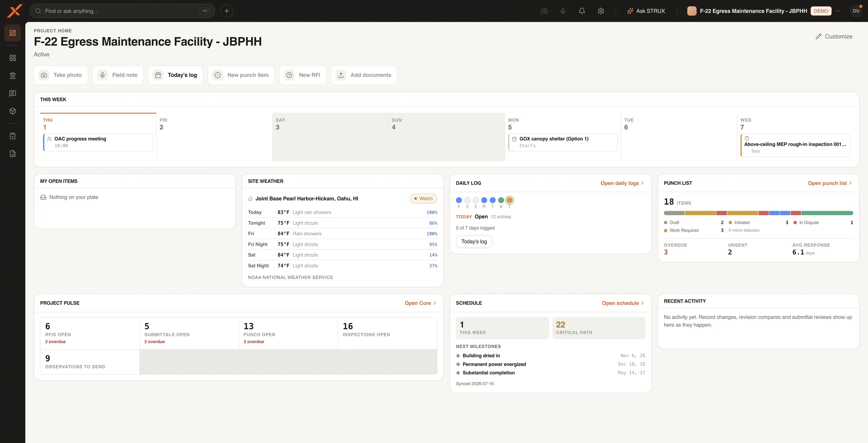Click the plus create button

(227, 11)
